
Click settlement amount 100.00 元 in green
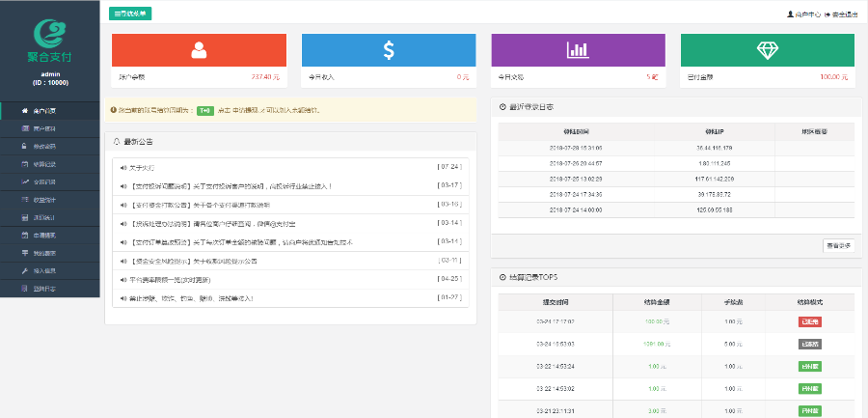(x=657, y=321)
